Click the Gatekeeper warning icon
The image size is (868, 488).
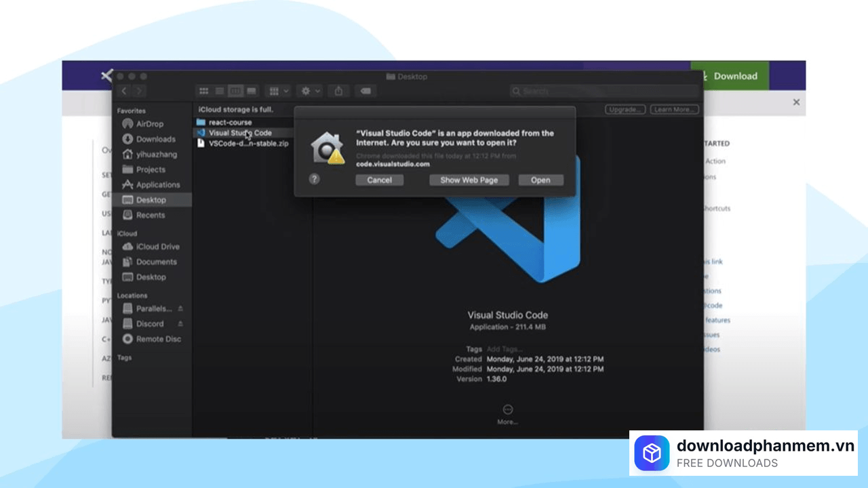328,147
